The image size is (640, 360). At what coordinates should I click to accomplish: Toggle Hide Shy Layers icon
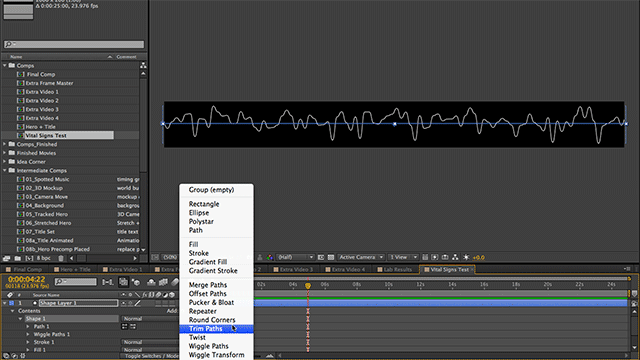click(x=151, y=282)
